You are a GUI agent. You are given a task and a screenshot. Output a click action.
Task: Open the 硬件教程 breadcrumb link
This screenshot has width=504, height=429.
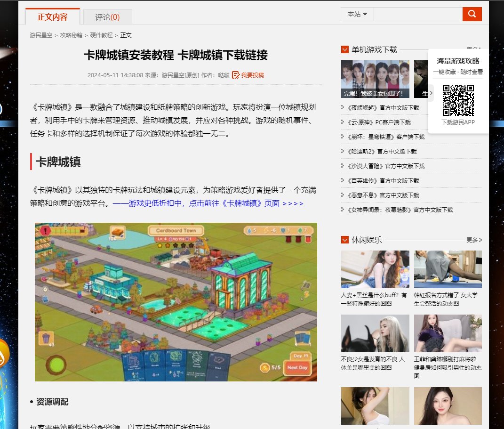101,35
